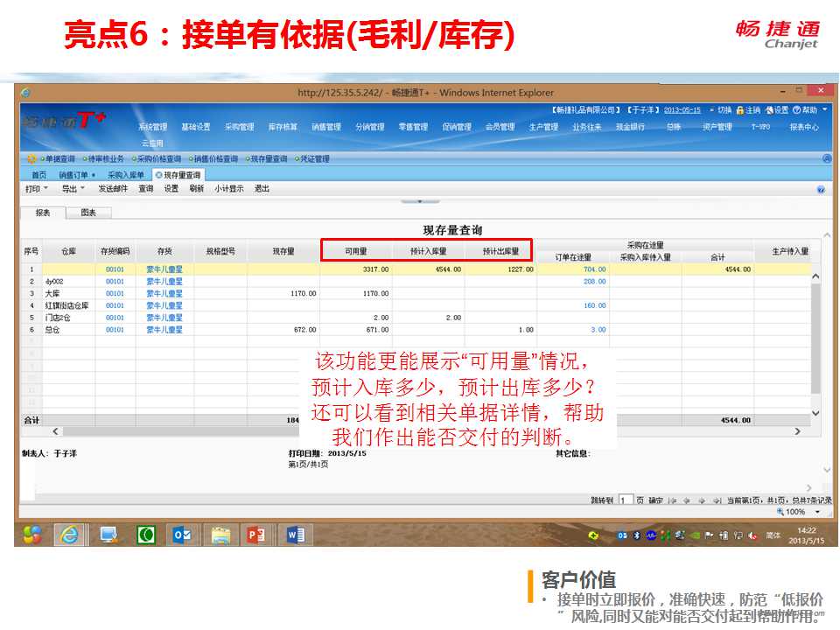Open PowerPoint from the taskbar
Screen dimensions: 840x630
255,534
